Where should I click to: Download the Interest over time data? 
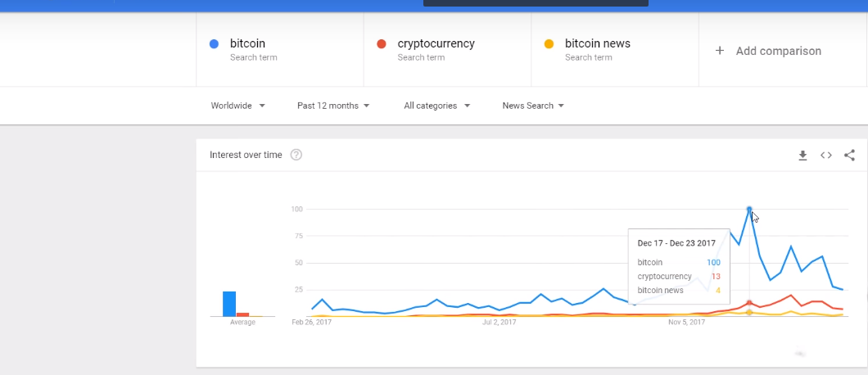802,156
